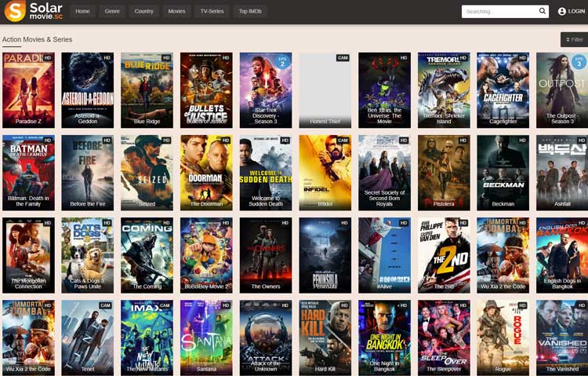Open the Paradise Z poster
588x376 pixels.
pos(28,90)
